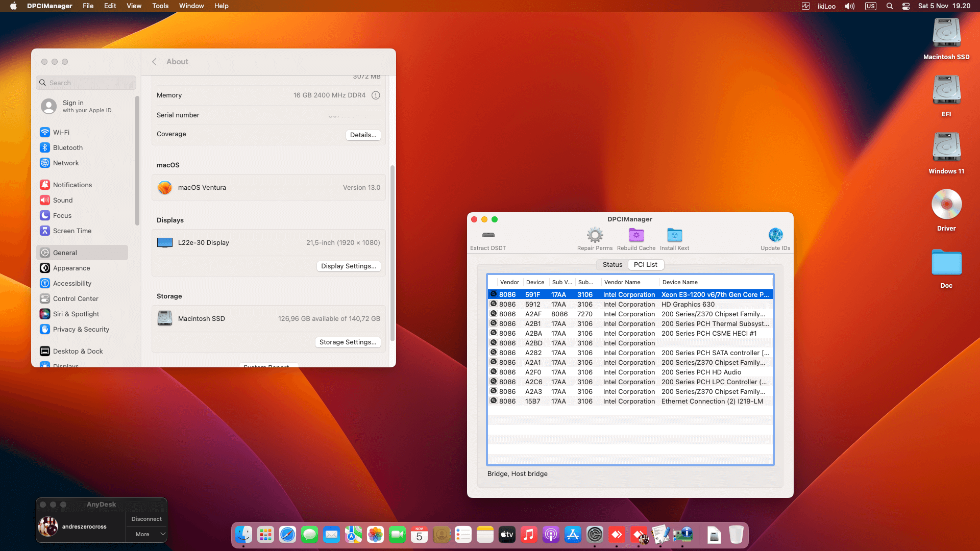This screenshot has width=980, height=551.
Task: Open the Tools menu in the menu bar
Action: tap(160, 6)
